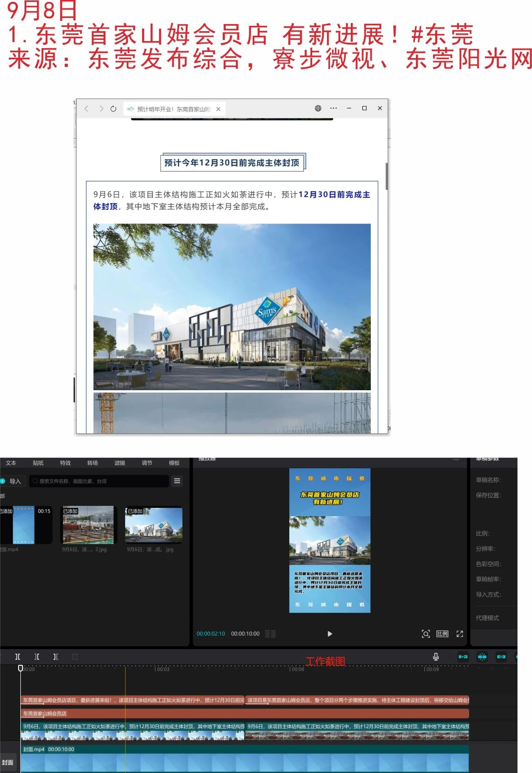Select first subtitle clip 东莞首家山姆会员店项目
Image resolution: width=532 pixels, height=773 pixels.
tap(133, 700)
